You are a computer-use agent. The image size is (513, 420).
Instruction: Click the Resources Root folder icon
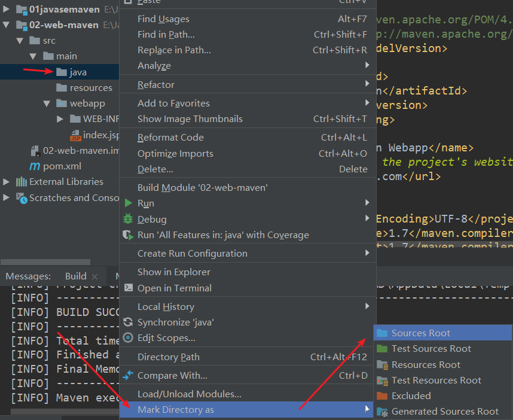(x=382, y=365)
